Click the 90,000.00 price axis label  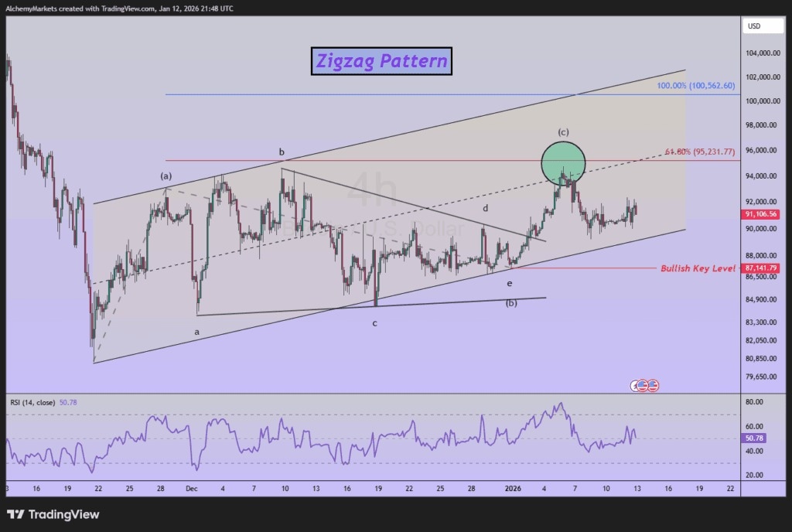pos(761,229)
